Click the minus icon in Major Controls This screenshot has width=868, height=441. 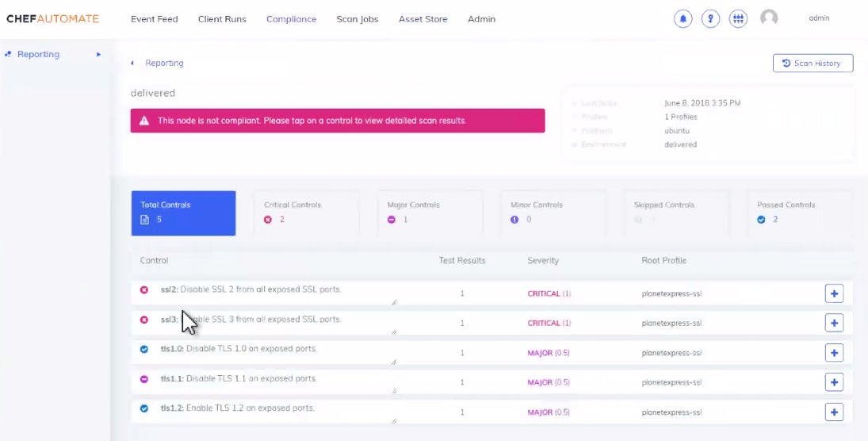tap(392, 220)
